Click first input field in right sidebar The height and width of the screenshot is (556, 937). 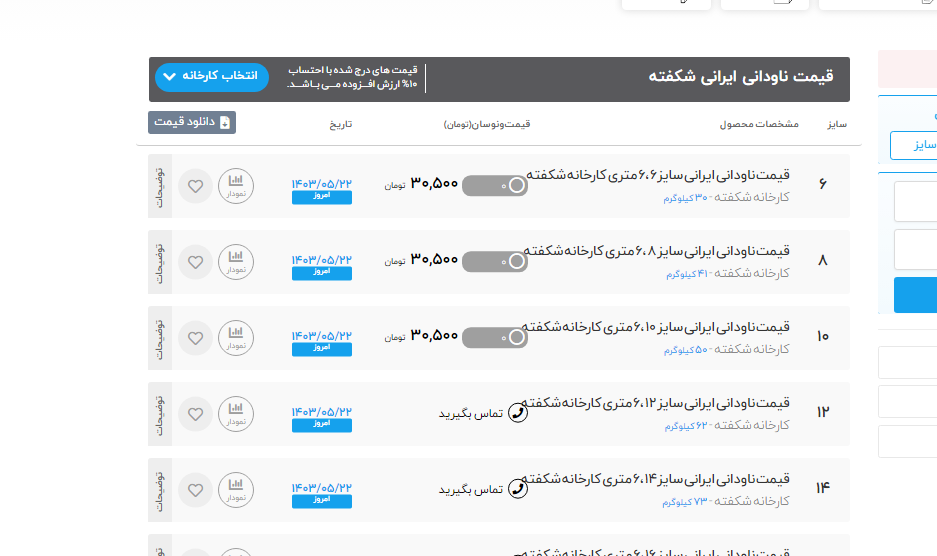pyautogui.click(x=915, y=201)
